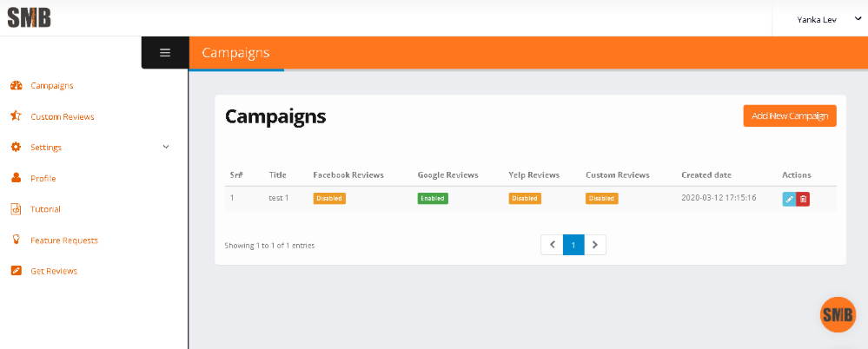Expand the Settings submenu chevron
Viewport: 868px width, 349px height.
pos(166,147)
